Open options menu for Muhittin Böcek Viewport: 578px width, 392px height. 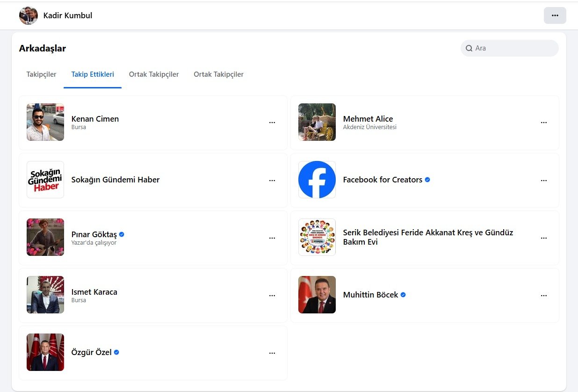[544, 295]
